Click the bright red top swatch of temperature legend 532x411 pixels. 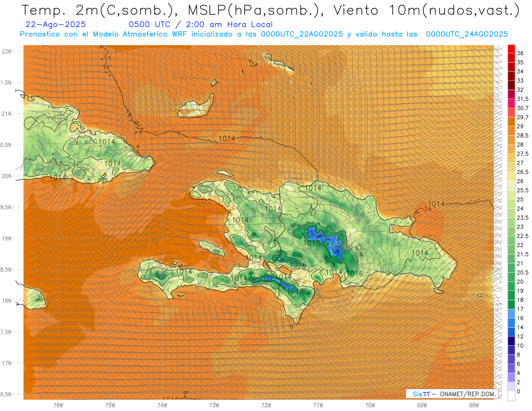pyautogui.click(x=511, y=49)
